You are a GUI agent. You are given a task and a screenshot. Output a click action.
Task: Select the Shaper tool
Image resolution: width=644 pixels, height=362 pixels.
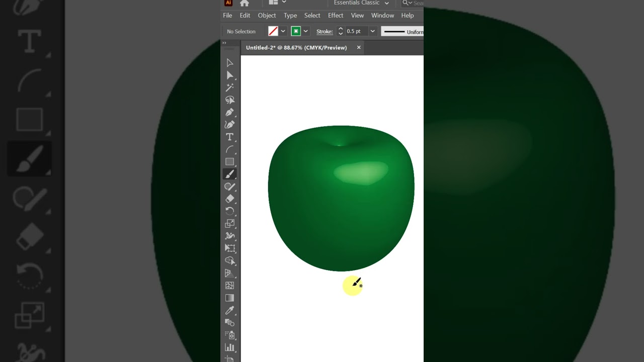229,187
